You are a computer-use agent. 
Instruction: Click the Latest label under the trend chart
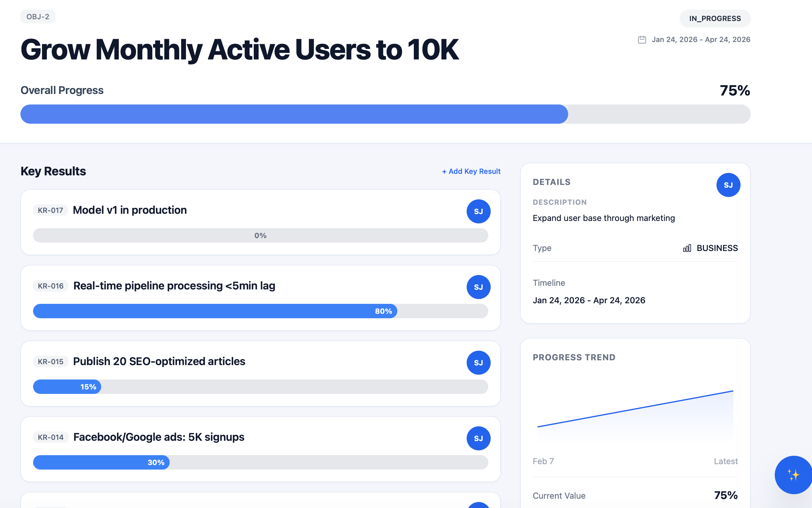(x=726, y=461)
